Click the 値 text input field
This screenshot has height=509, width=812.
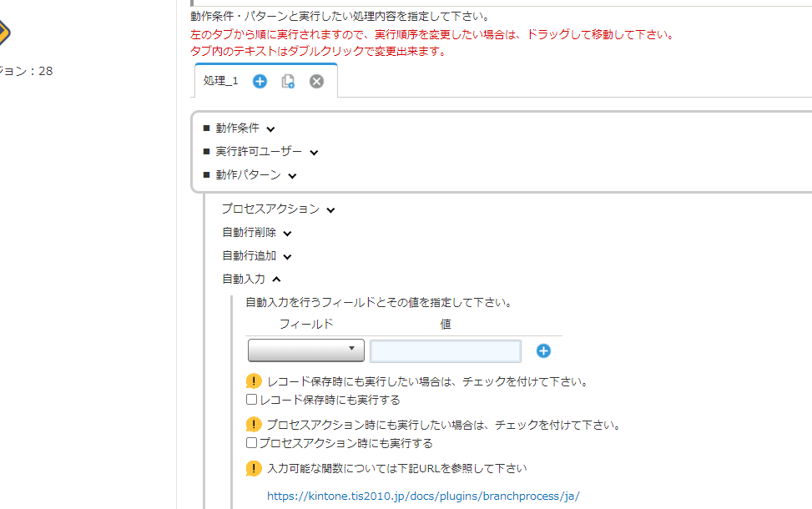(445, 350)
